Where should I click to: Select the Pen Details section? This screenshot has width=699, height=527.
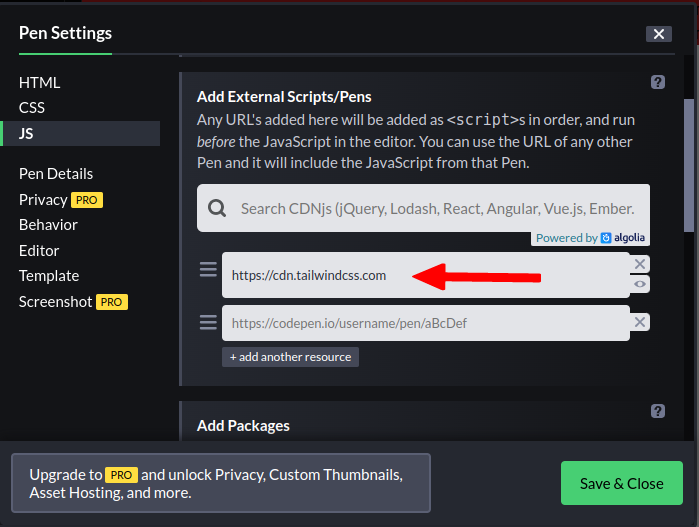(56, 174)
